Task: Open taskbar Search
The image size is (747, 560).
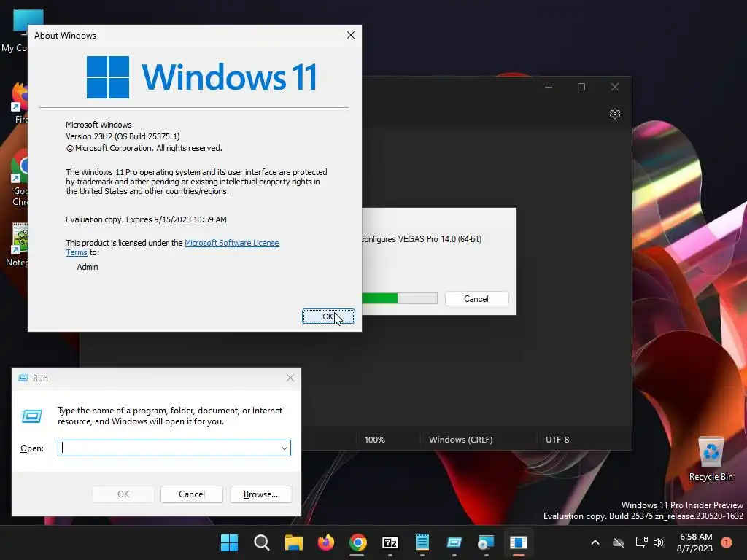Action: point(262,542)
